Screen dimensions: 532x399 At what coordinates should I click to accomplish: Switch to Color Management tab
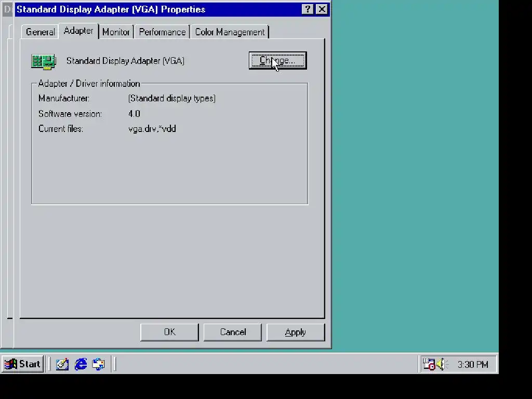point(230,32)
